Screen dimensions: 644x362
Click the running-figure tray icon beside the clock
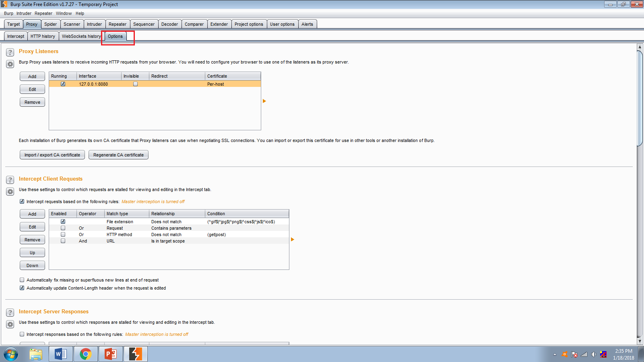click(603, 354)
